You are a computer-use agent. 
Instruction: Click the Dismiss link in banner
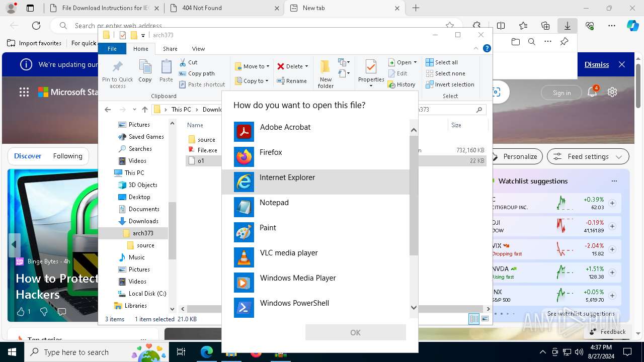[597, 64]
